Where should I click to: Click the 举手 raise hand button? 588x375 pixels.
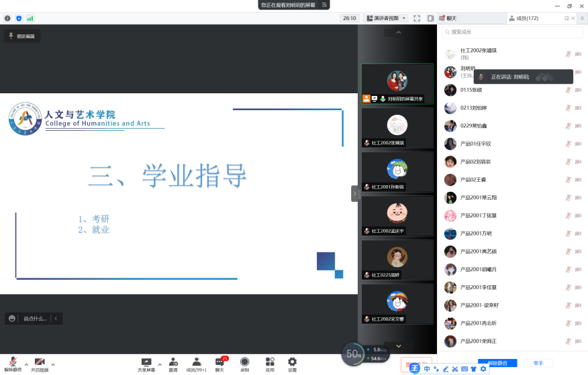(x=538, y=363)
